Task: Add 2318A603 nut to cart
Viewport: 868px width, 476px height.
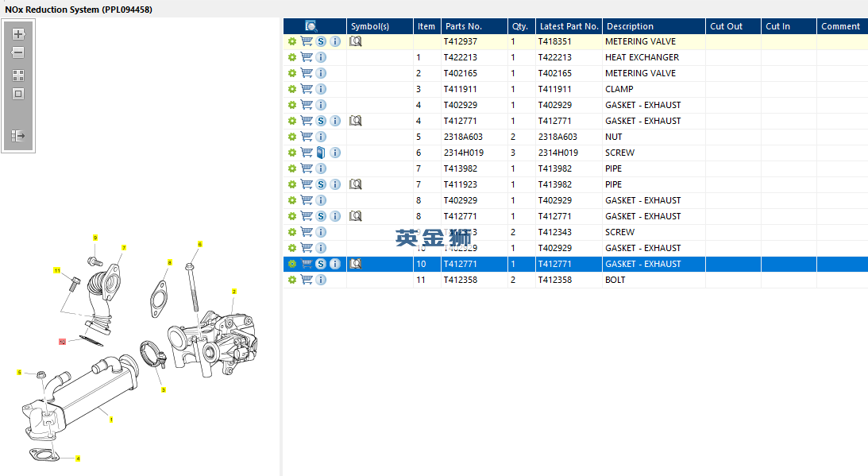Action: (306, 137)
